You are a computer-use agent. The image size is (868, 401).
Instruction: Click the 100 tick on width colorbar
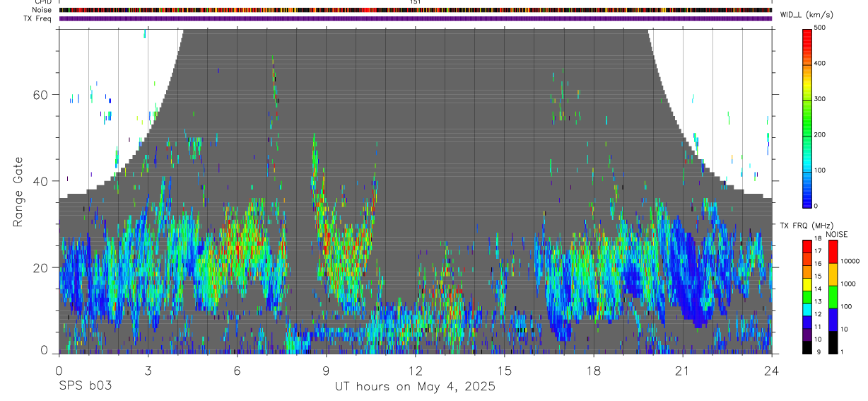coord(820,170)
